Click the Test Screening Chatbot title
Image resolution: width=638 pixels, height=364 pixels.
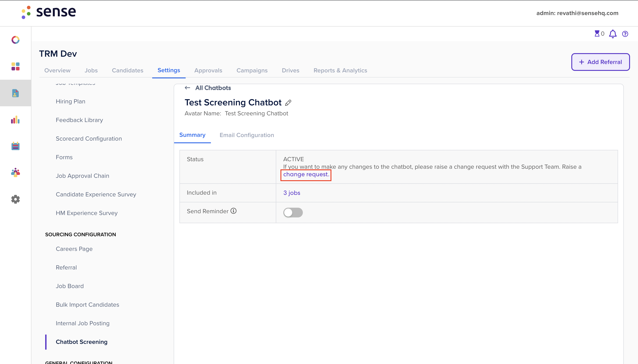pos(233,103)
